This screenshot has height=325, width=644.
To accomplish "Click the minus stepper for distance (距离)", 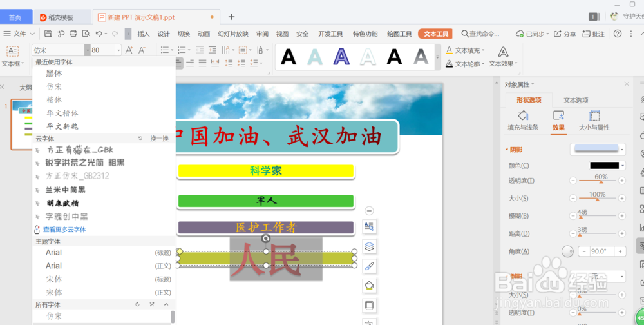I will coord(573,233).
